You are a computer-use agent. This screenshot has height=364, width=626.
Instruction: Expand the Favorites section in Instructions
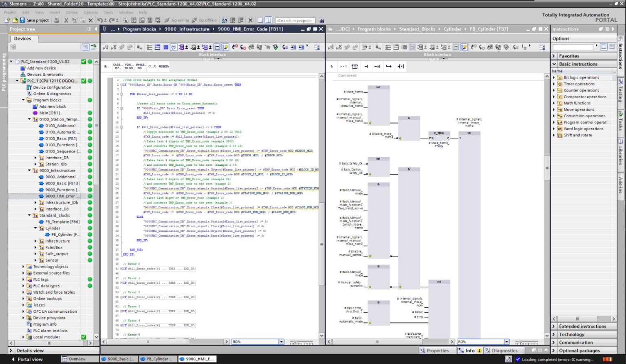554,56
